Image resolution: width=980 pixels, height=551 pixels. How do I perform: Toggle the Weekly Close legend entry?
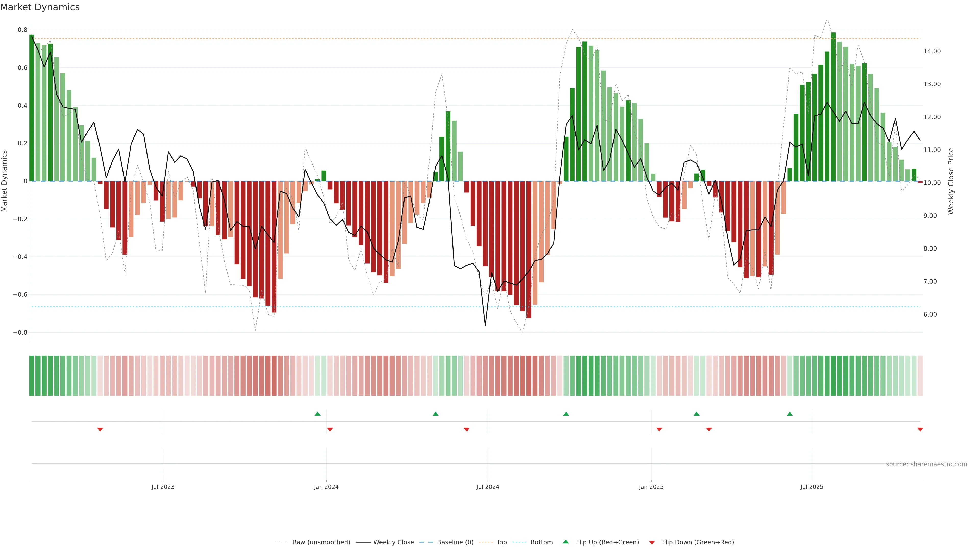[393, 542]
